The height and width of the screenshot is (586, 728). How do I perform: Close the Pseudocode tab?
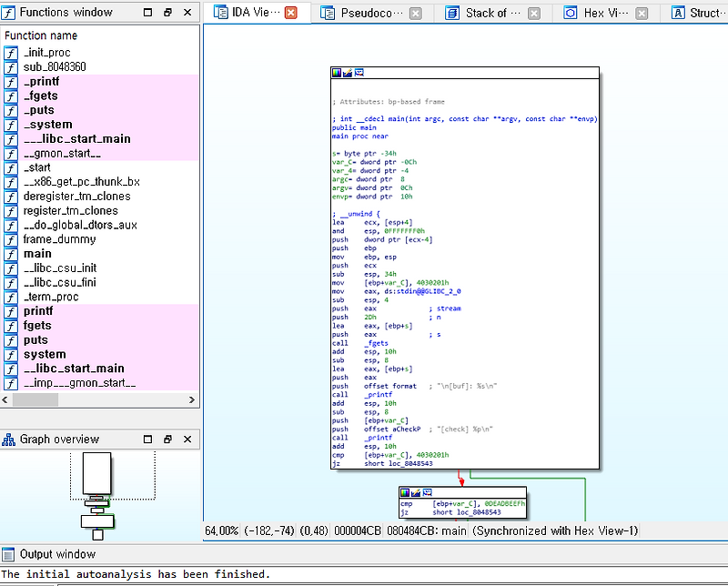coord(415,13)
